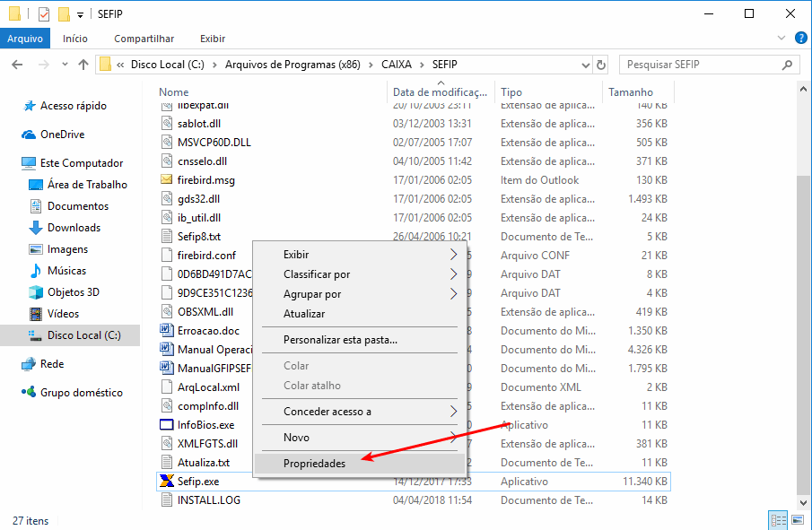The image size is (812, 530).
Task: Choose Atualizar in context menu
Action: coord(360,314)
